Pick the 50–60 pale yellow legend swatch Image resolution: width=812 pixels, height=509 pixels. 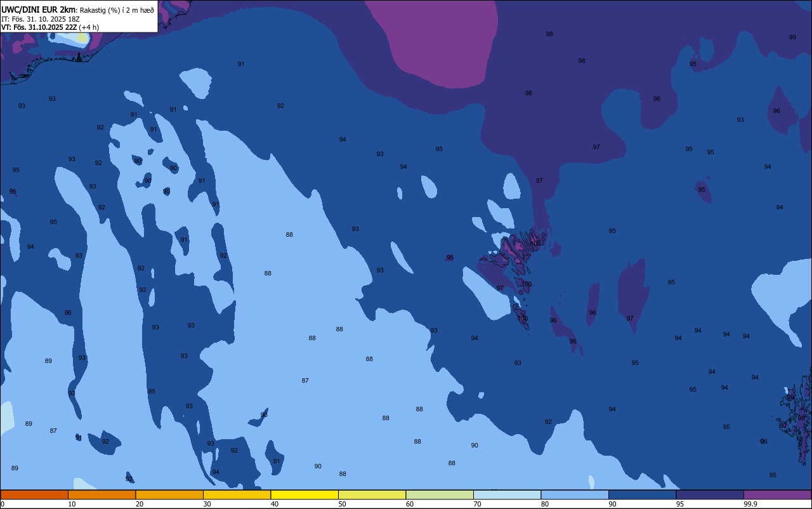coord(372,494)
